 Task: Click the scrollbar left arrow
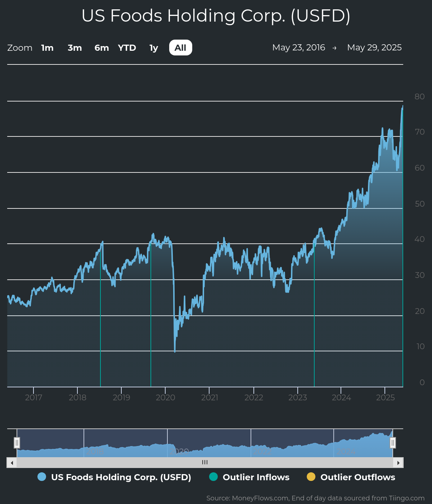tap(12, 463)
